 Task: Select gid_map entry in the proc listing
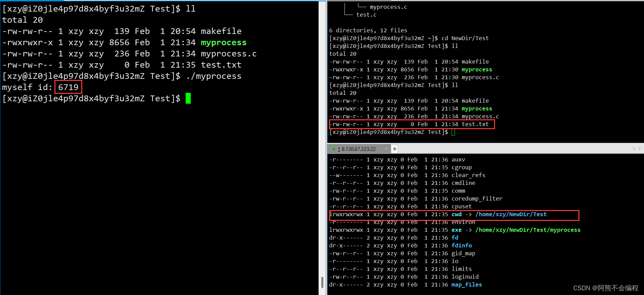pos(463,253)
